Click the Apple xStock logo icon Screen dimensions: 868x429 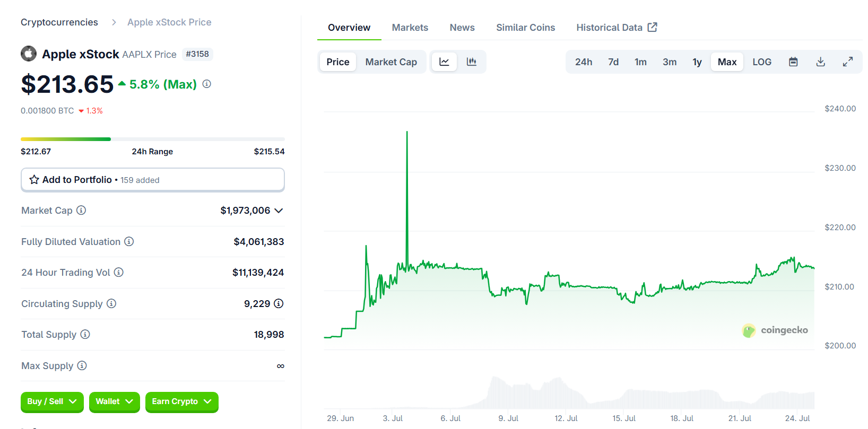click(29, 54)
